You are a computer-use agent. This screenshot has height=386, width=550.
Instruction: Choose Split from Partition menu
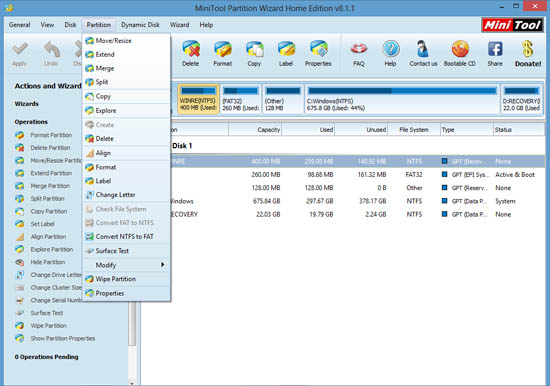pyautogui.click(x=126, y=82)
